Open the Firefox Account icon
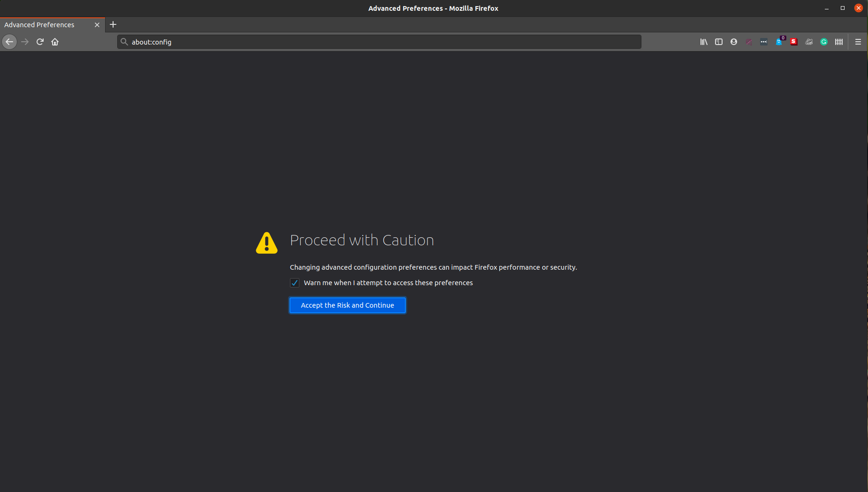 click(734, 42)
